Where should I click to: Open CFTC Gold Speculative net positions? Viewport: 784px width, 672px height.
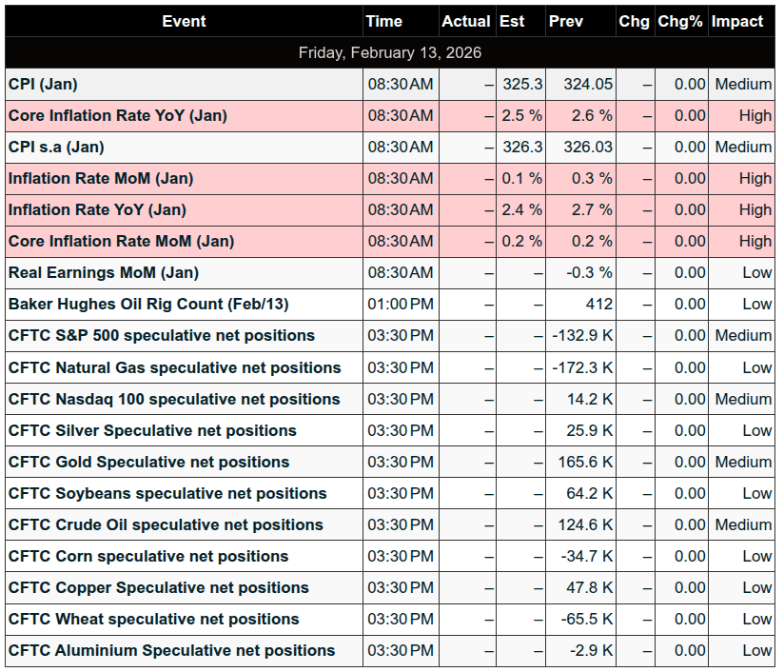tap(148, 462)
